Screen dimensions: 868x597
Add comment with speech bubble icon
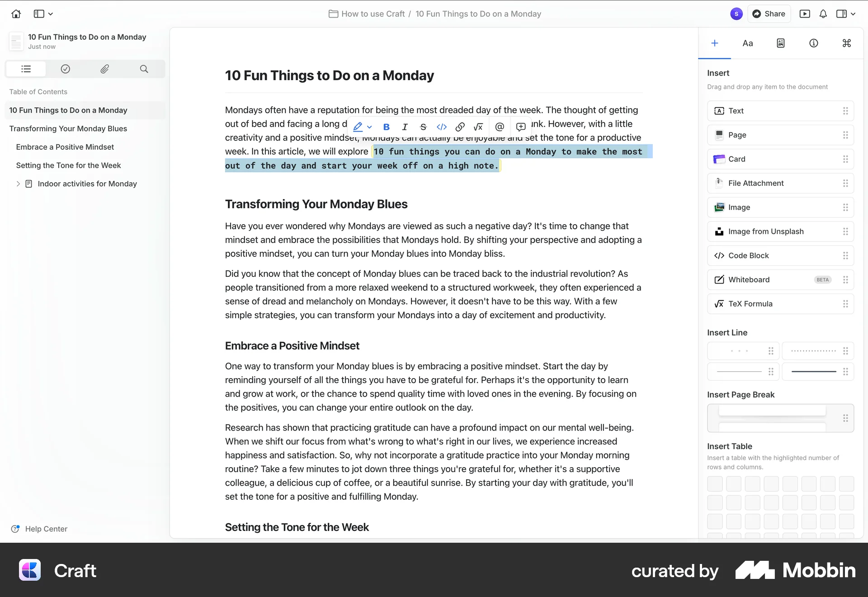pos(521,127)
